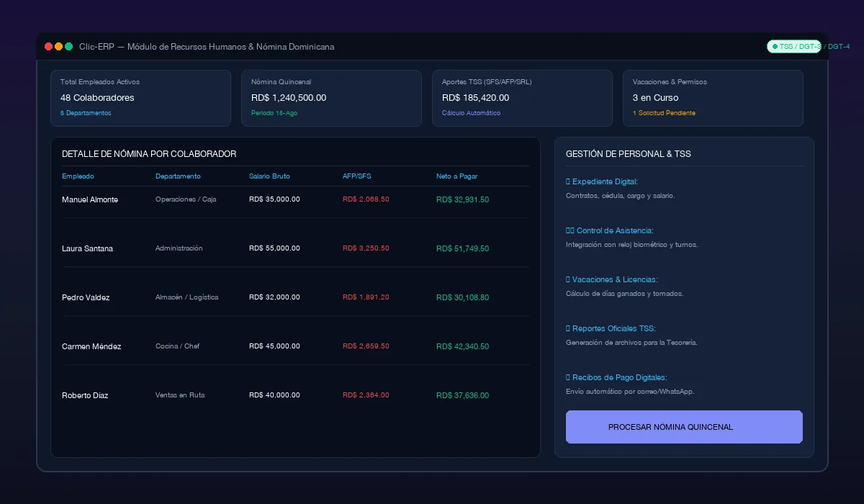Select the Vacaciones & Permisos card
Image resolution: width=864 pixels, height=504 pixels.
pos(713,98)
